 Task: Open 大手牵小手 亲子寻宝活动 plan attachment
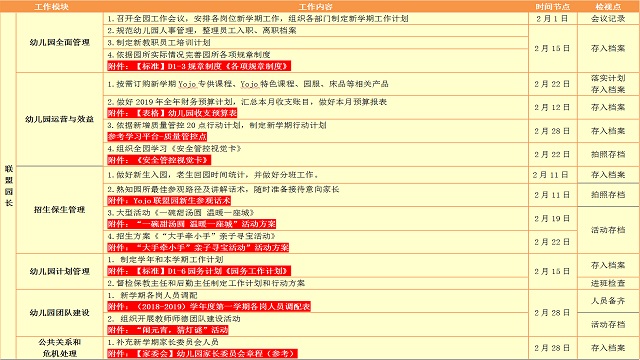(x=198, y=247)
